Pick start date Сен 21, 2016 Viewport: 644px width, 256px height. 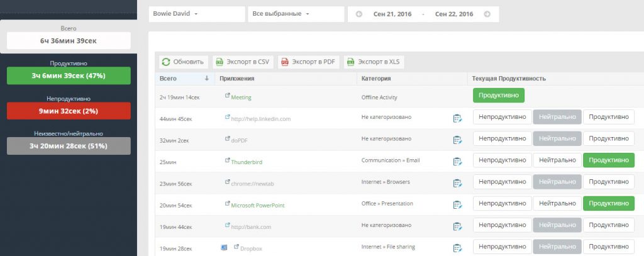(392, 14)
